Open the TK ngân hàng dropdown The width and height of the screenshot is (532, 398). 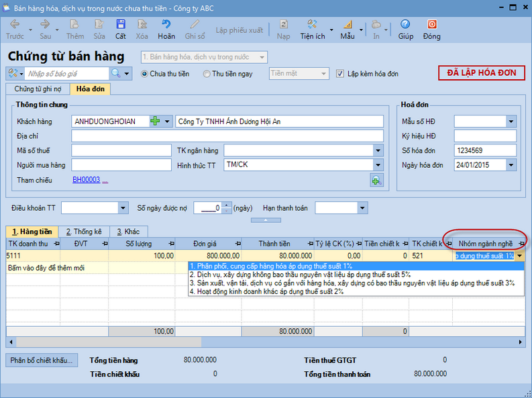tap(378, 150)
